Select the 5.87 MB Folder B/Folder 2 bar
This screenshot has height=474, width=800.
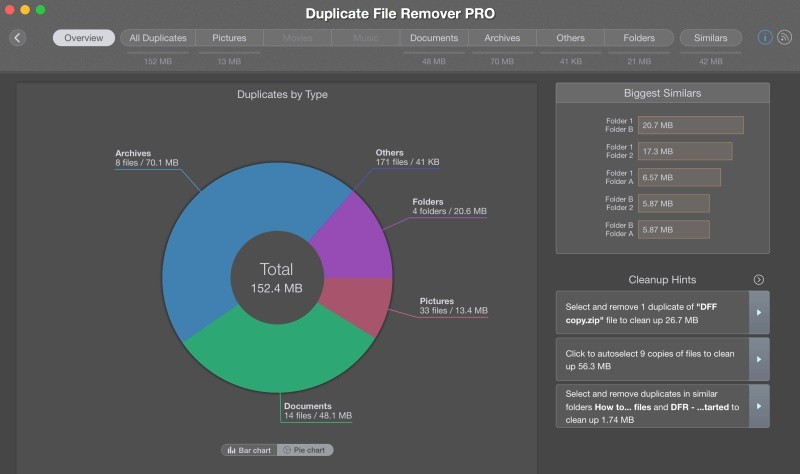click(x=674, y=203)
